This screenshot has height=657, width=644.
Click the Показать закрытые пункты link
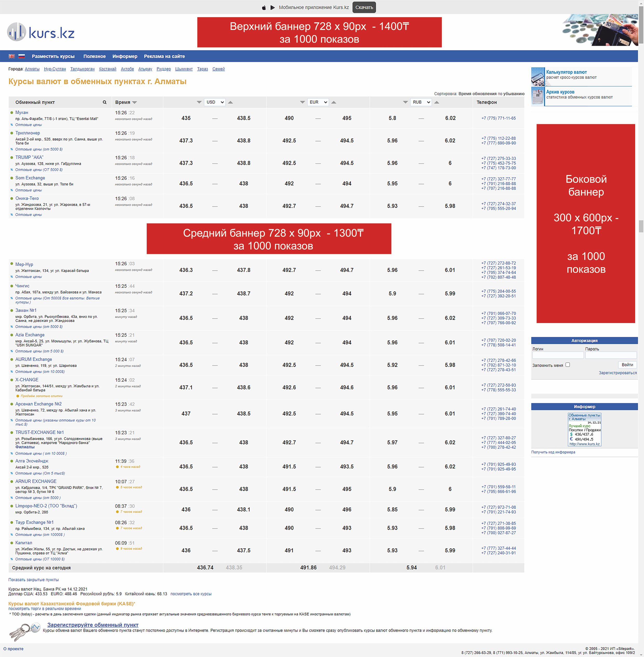[33, 580]
